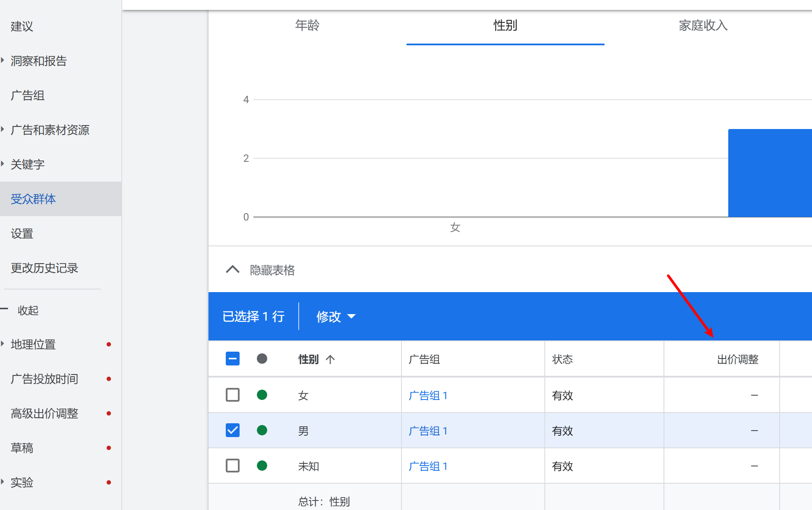Click the collapse chevron beside 隐藏表格

(232, 270)
